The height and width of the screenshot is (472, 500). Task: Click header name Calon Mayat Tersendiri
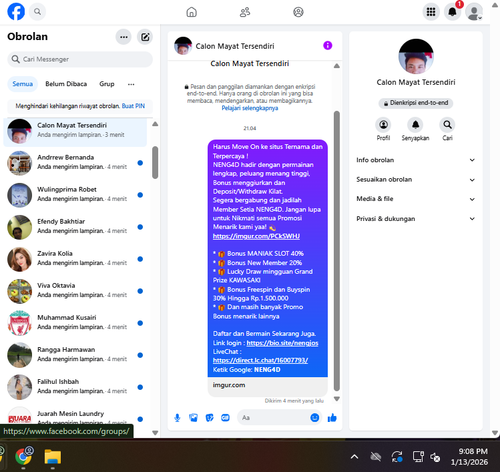click(x=235, y=46)
